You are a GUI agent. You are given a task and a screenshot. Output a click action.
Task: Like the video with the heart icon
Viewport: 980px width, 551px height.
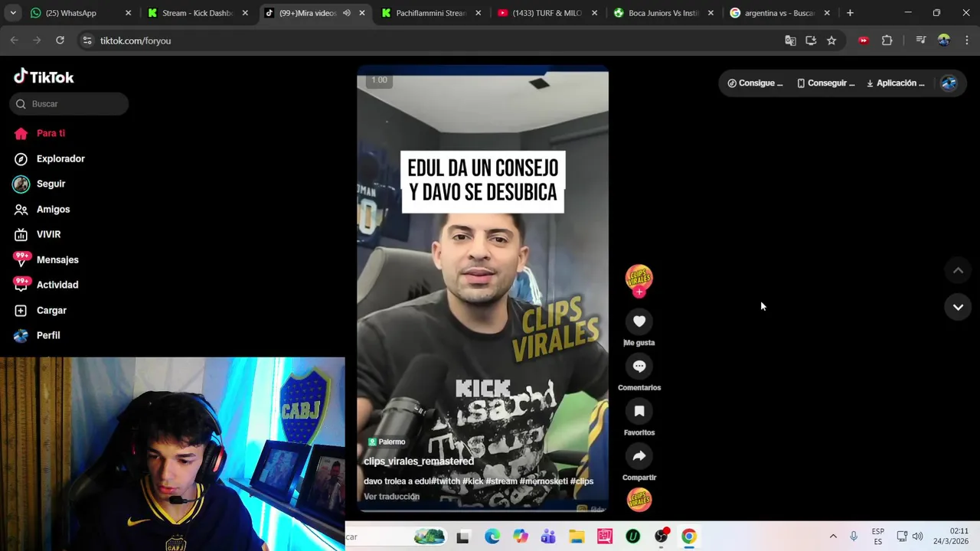pos(639,321)
